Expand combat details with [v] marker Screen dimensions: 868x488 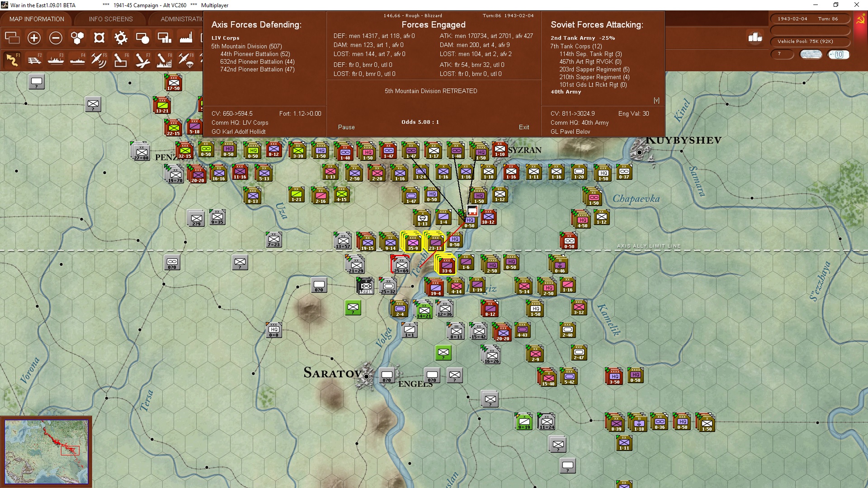[x=656, y=100]
